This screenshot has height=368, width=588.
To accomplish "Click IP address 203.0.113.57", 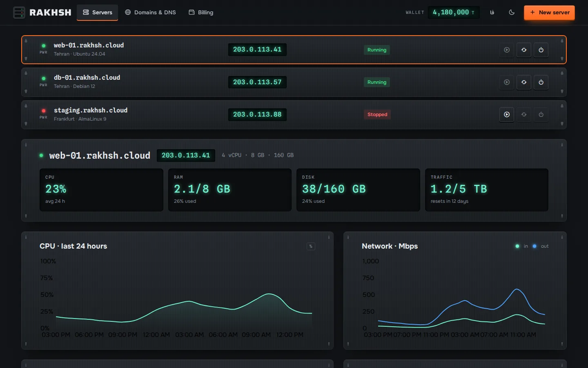I will pos(257,82).
